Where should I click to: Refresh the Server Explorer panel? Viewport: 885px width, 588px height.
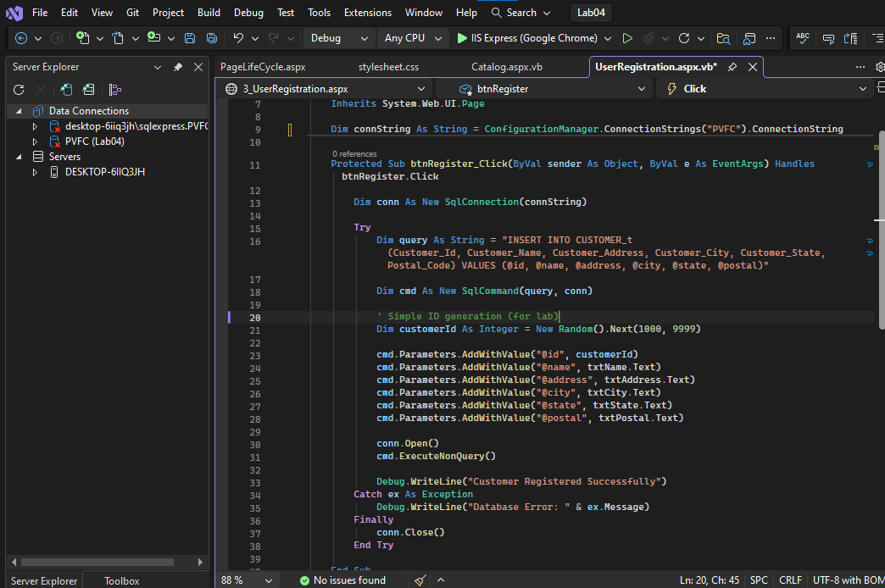(19, 90)
